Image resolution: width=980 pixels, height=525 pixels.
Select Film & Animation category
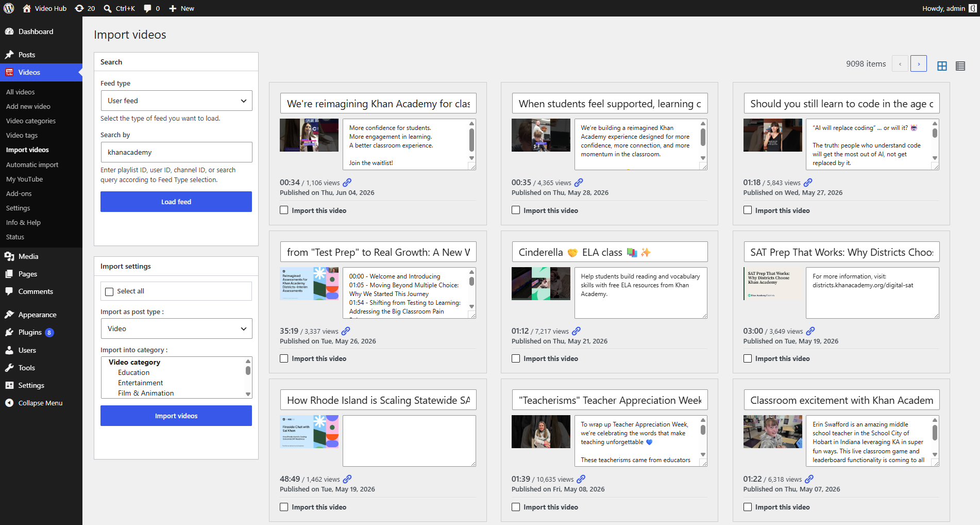pyautogui.click(x=146, y=393)
